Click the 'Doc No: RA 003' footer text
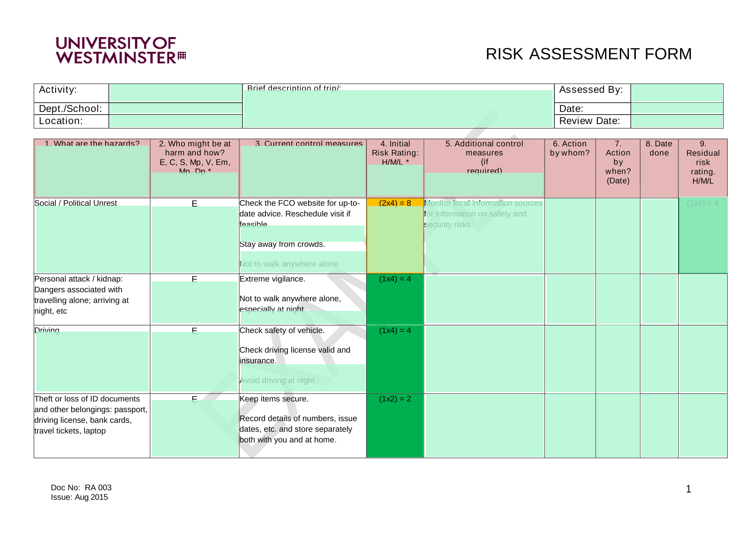 pos(81,488)
